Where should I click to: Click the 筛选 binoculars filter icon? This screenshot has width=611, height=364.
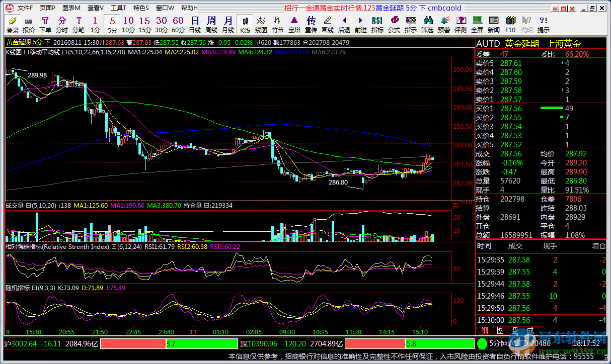click(x=427, y=24)
